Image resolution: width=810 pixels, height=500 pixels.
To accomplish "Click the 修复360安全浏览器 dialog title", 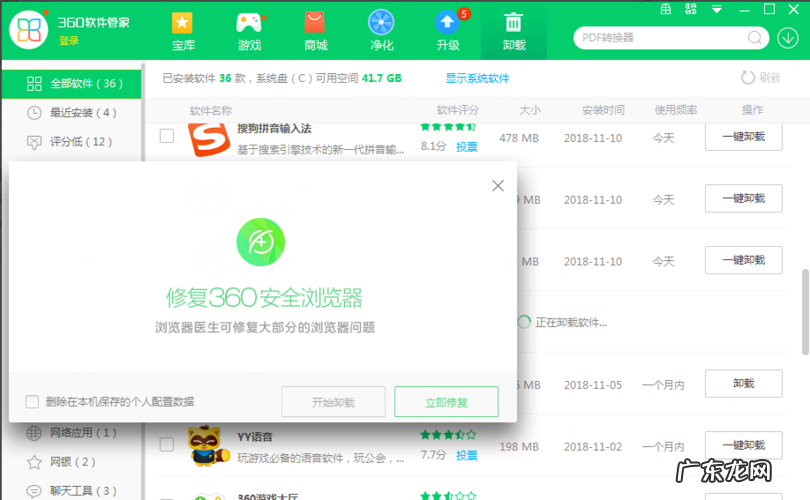I will coord(264,298).
